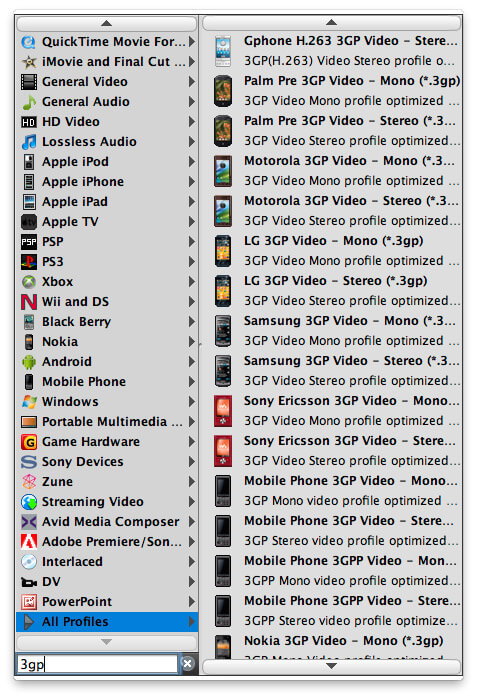Click the Nokia phone icon
This screenshot has width=477, height=700.
coord(29,342)
